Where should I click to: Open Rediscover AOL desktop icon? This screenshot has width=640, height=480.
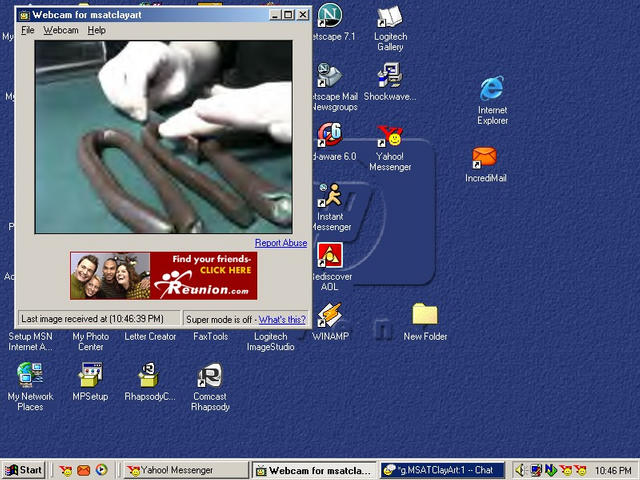pyautogui.click(x=330, y=255)
